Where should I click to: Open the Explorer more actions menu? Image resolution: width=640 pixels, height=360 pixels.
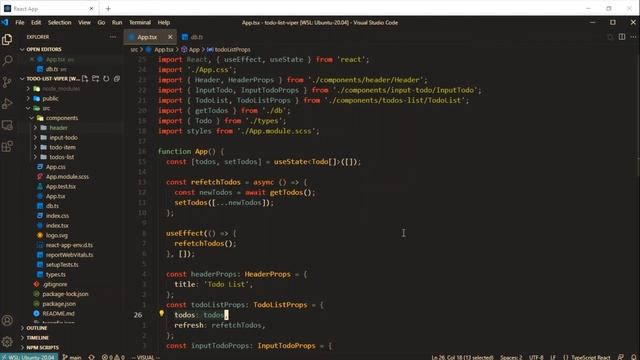113,37
